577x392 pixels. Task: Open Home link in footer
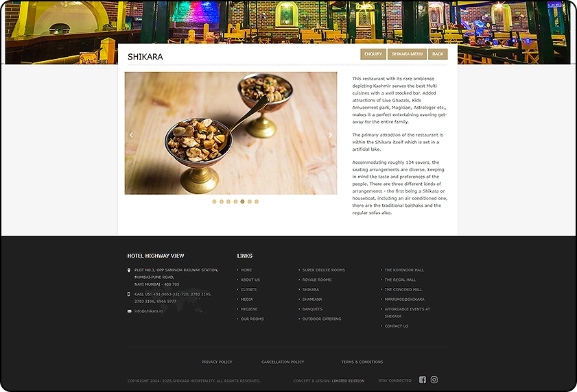tap(246, 270)
